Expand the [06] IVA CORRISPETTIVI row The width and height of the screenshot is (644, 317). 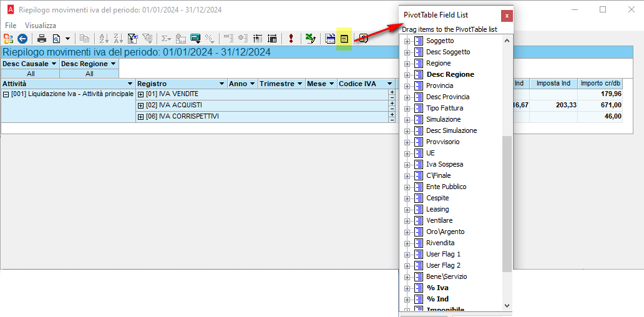click(x=141, y=117)
